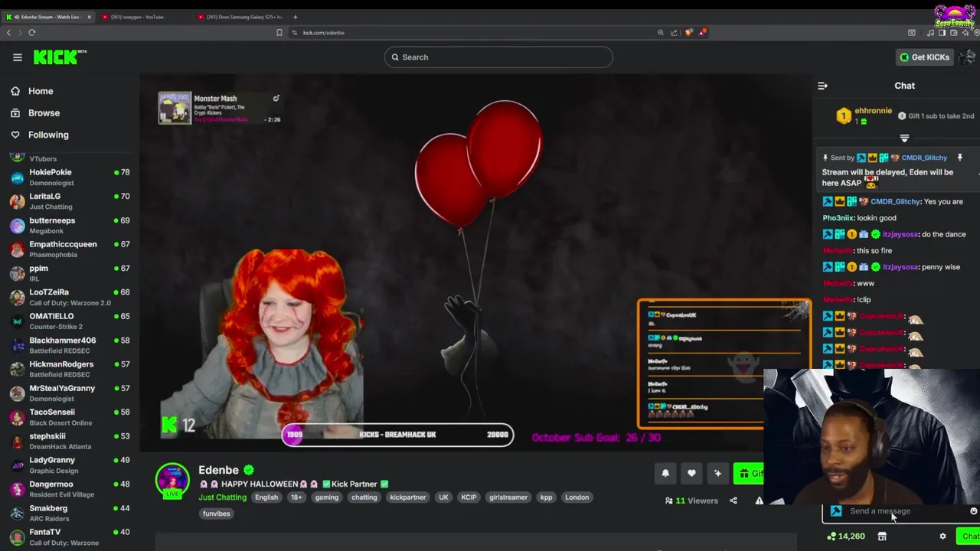
Task: Report stream via warning triangle icon
Action: click(x=759, y=500)
